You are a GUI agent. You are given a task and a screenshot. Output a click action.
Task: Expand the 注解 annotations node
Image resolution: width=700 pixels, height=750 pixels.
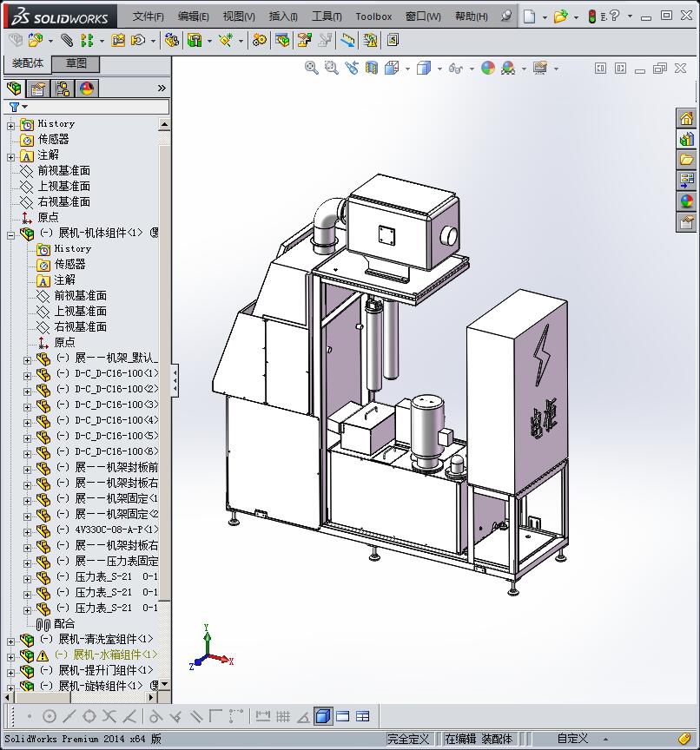click(x=11, y=157)
